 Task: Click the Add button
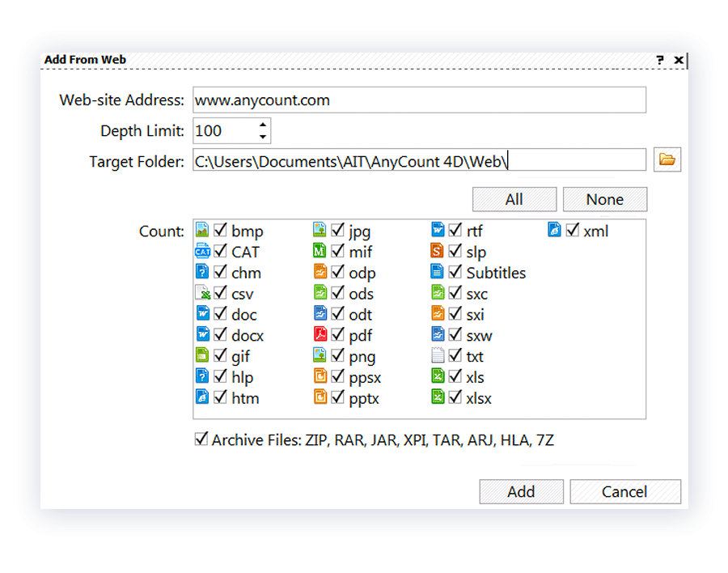[x=521, y=491]
